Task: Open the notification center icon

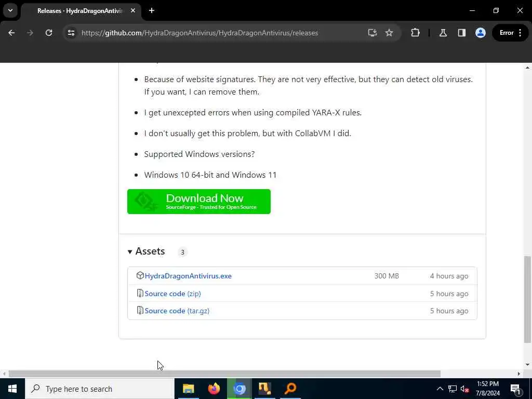Action: [515, 389]
